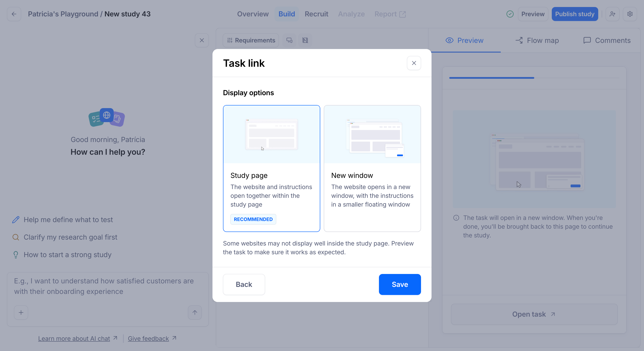Select the Study page display option
This screenshot has height=351, width=644.
pyautogui.click(x=271, y=168)
